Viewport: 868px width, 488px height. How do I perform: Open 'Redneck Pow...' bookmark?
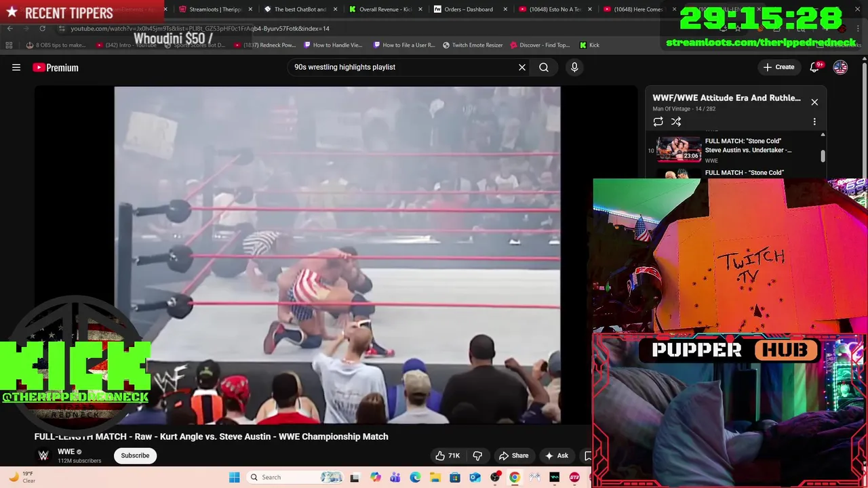264,45
